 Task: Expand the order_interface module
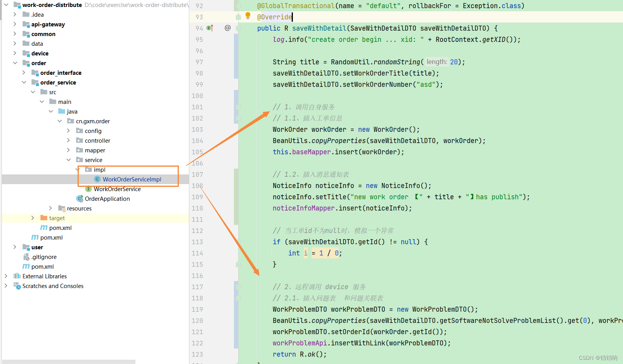(24, 72)
